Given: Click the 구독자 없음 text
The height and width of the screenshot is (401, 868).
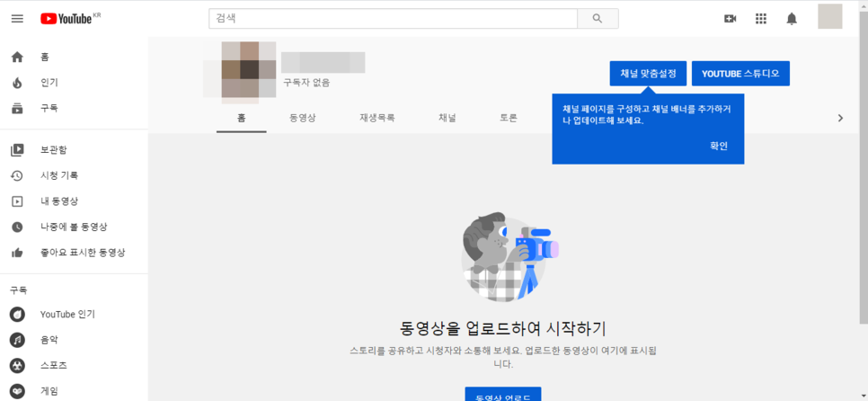Looking at the screenshot, I should click(x=306, y=83).
